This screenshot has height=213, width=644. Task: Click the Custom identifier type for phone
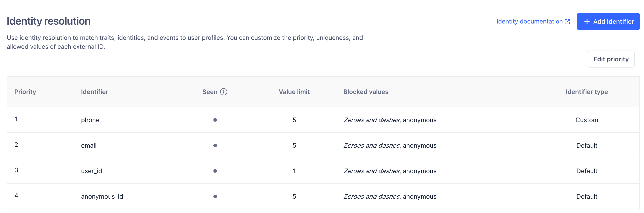[x=587, y=120]
